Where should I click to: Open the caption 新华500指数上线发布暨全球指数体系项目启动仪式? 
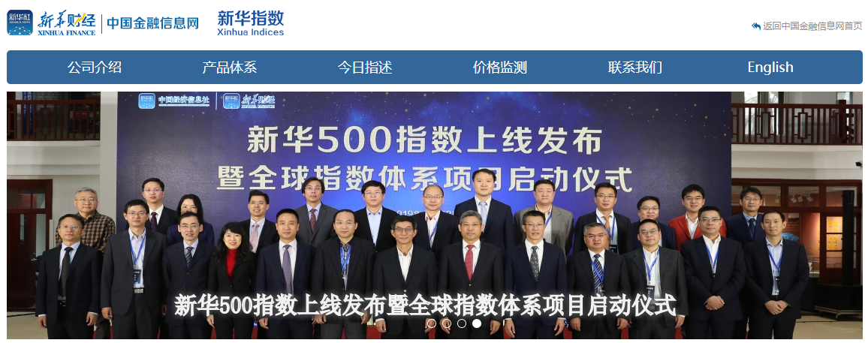[x=425, y=305]
